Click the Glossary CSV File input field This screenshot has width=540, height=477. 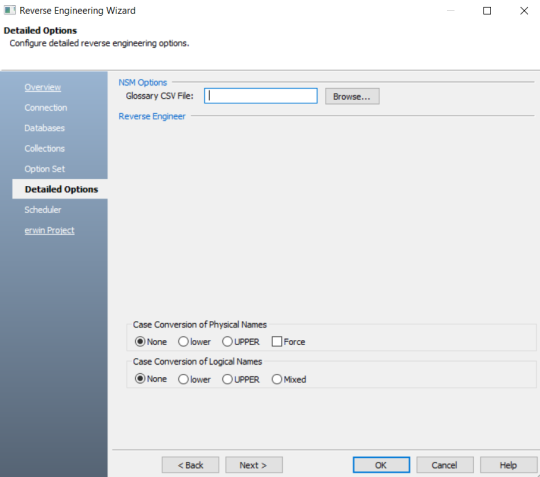261,96
